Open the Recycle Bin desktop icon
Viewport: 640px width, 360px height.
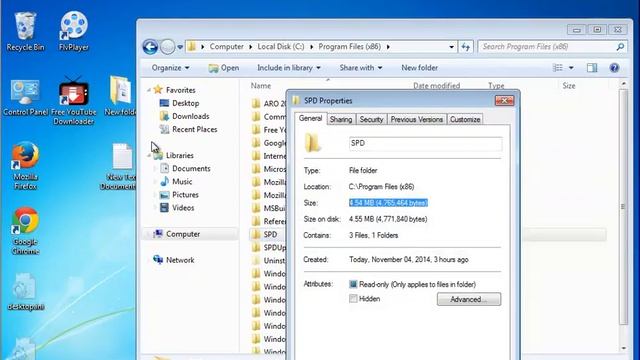[25, 31]
